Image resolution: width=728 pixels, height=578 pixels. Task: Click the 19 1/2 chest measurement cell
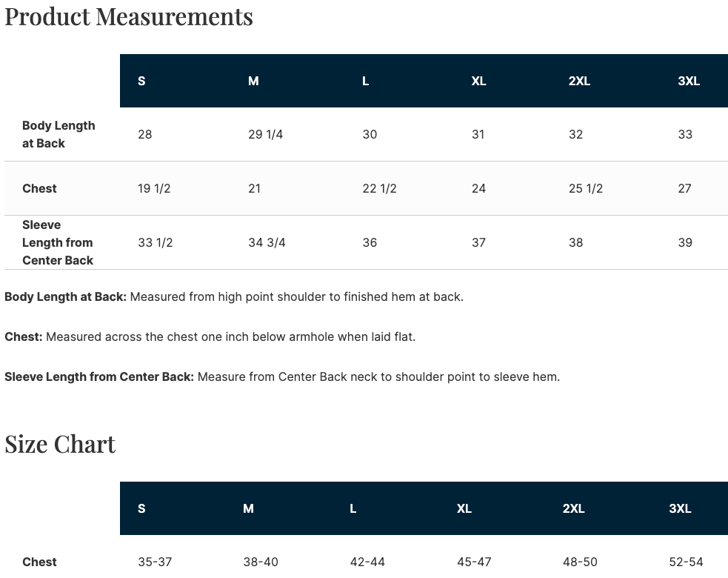pyautogui.click(x=154, y=188)
